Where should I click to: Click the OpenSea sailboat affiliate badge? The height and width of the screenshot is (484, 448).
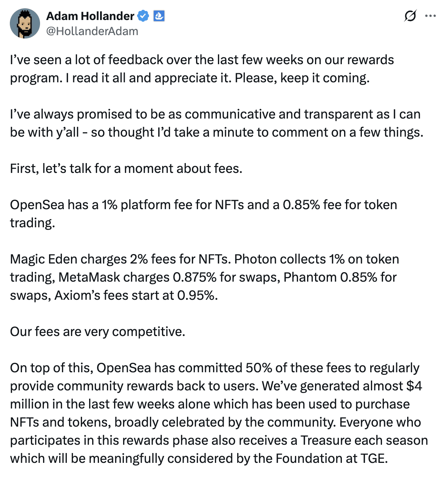click(159, 16)
